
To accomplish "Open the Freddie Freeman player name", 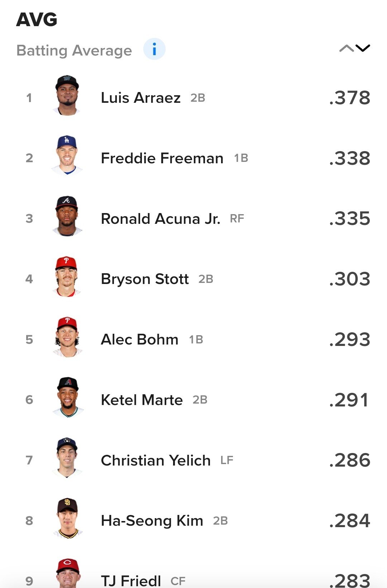I will click(x=162, y=158).
